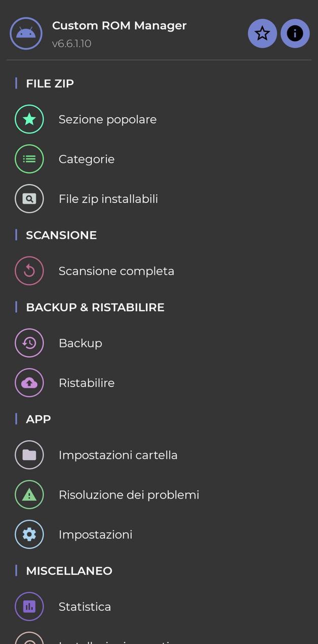Select the Categorie menu item
The height and width of the screenshot is (644, 318).
click(x=87, y=159)
